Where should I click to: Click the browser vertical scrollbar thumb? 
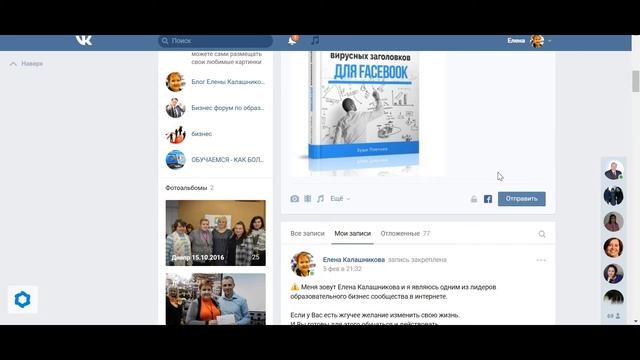pos(636,81)
